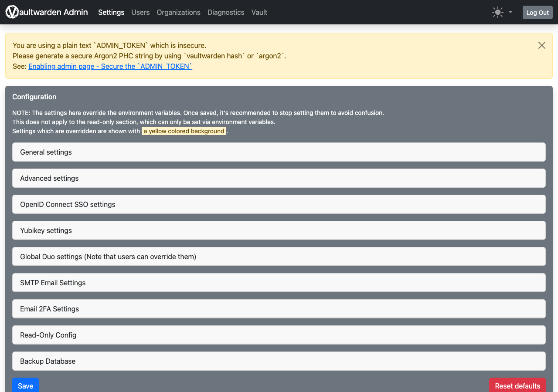Screen dimensions: 558x392
Task: Expand the Yubikey settings section
Action: coord(279,230)
